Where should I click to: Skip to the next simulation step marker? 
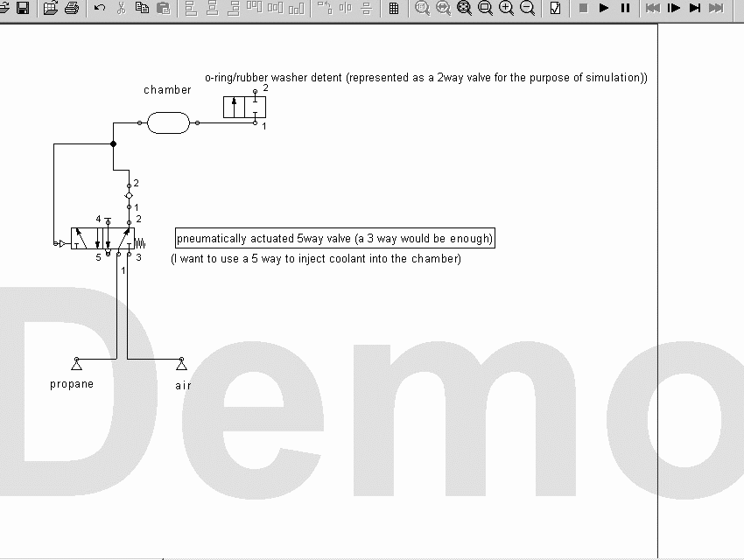click(695, 8)
